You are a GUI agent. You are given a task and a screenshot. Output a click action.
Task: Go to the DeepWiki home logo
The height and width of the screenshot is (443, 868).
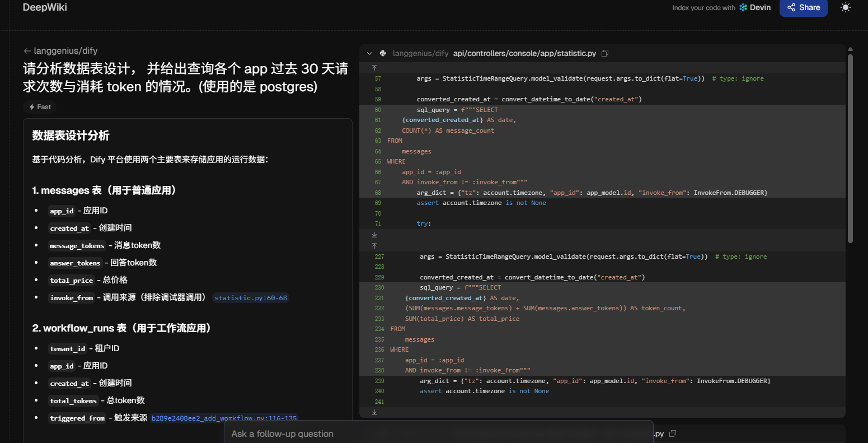tap(45, 7)
